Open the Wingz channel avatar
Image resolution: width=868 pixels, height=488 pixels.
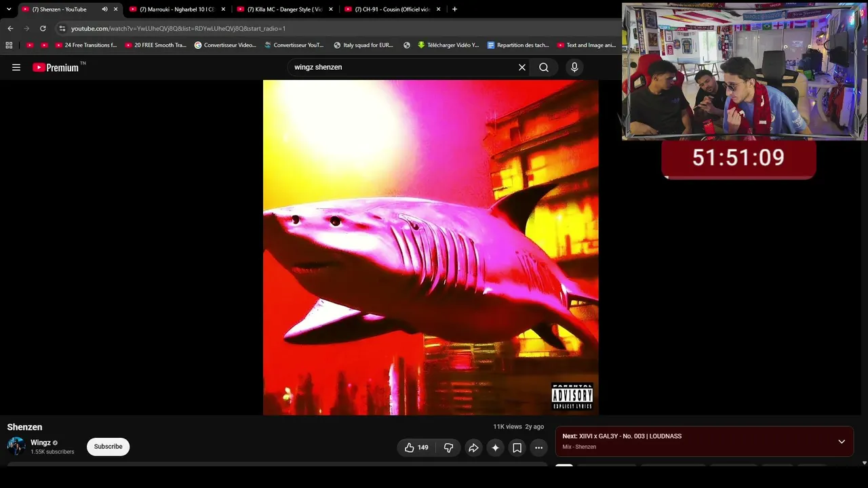[16, 447]
